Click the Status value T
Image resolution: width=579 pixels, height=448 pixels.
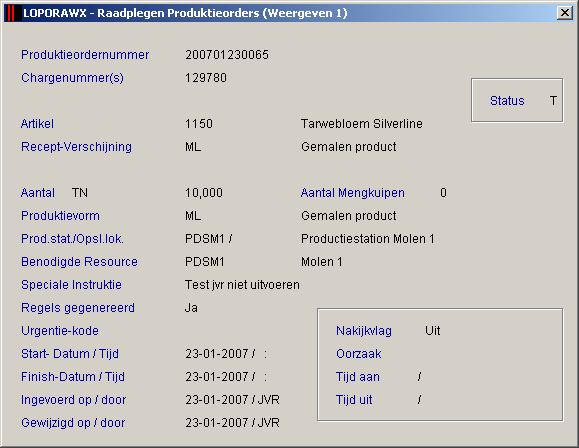tap(553, 101)
